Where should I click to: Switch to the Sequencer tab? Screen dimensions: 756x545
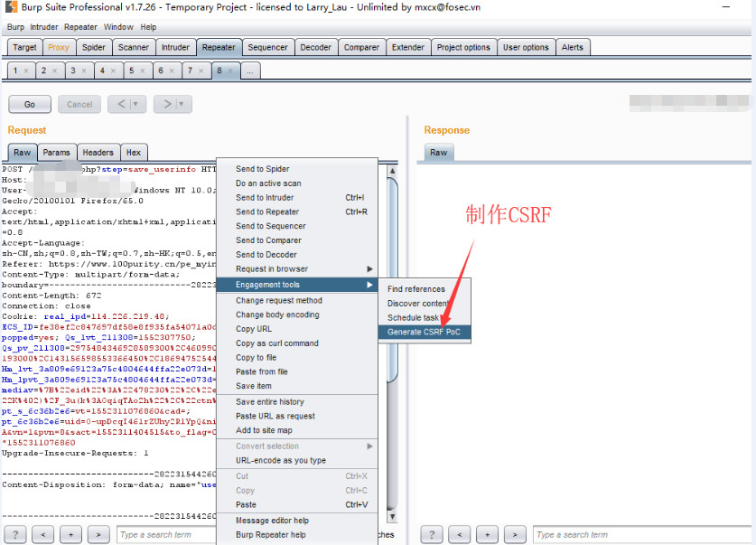(x=267, y=47)
